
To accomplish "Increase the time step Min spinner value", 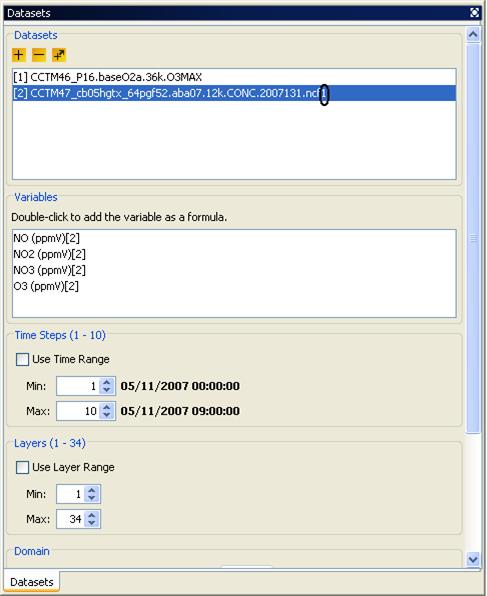I will 107,382.
